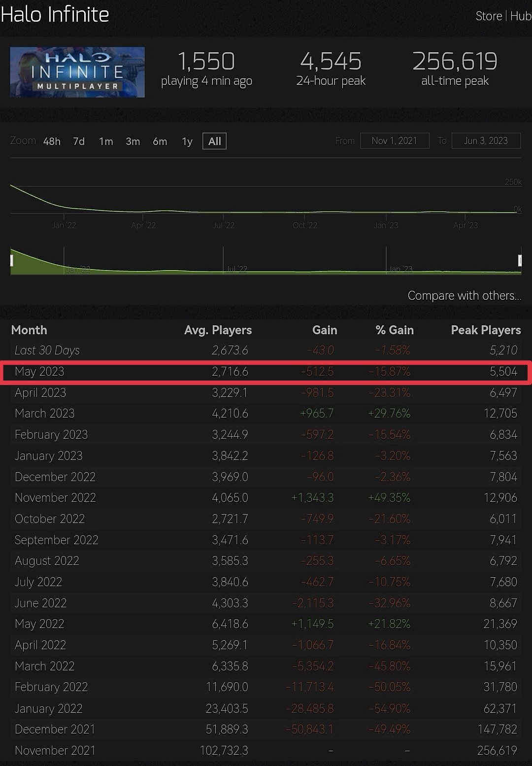Grab the left navigator range handle
The image size is (532, 766).
(x=12, y=261)
